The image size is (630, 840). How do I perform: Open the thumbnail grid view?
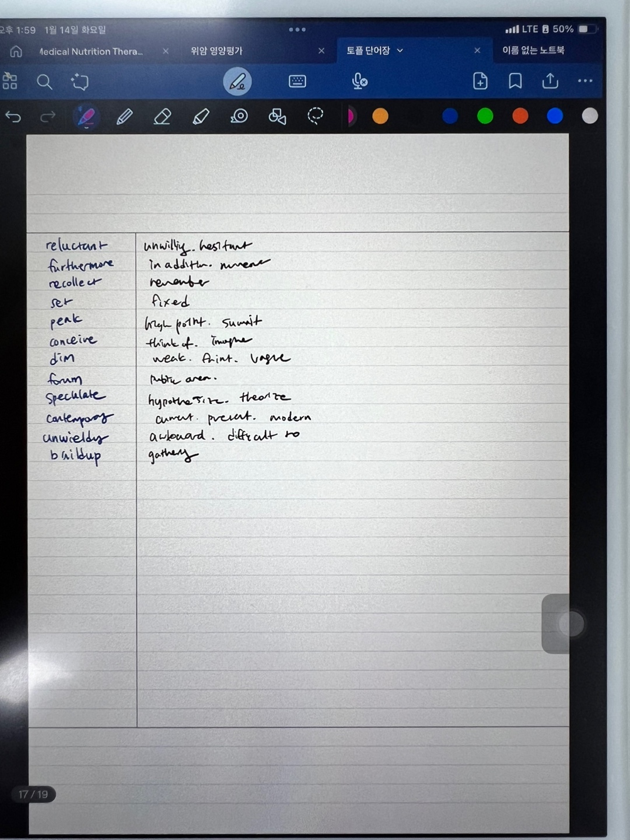[x=10, y=81]
